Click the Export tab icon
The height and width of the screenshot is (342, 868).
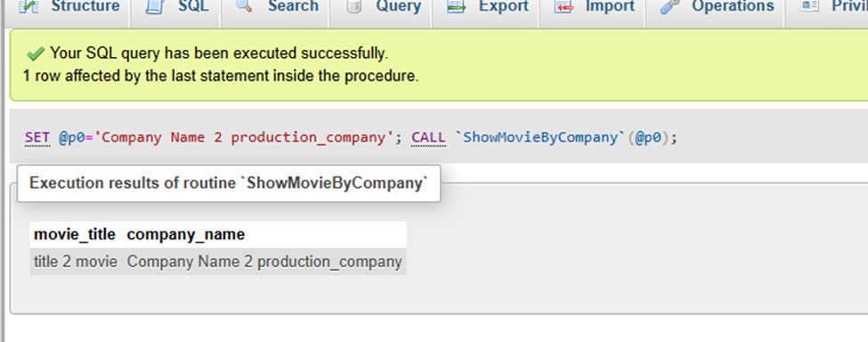pyautogui.click(x=457, y=6)
